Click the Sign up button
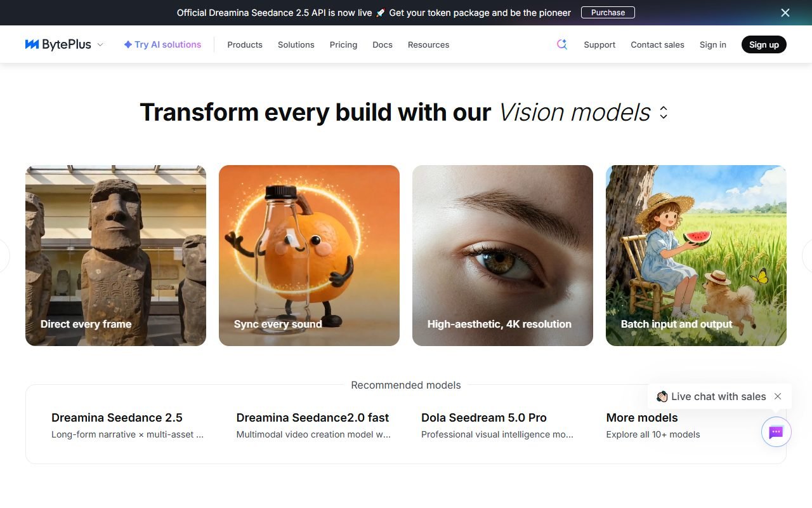Viewport: 812px width, 508px height. point(764,44)
